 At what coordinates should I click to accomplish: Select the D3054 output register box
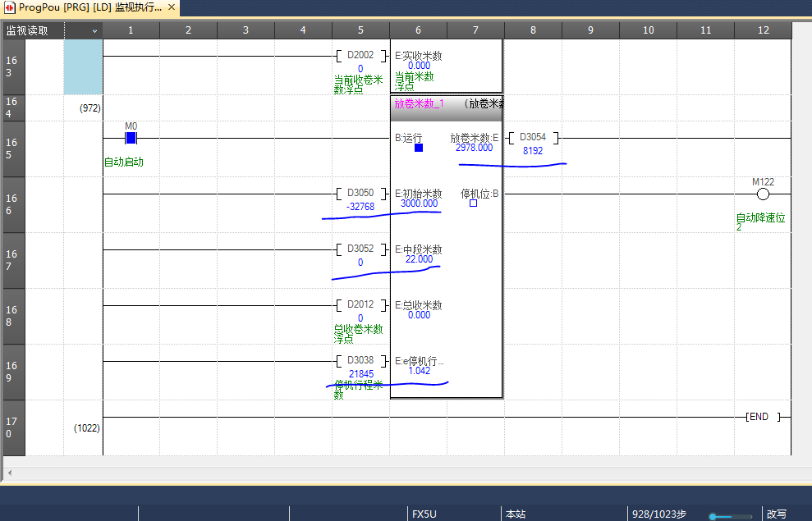click(x=532, y=138)
